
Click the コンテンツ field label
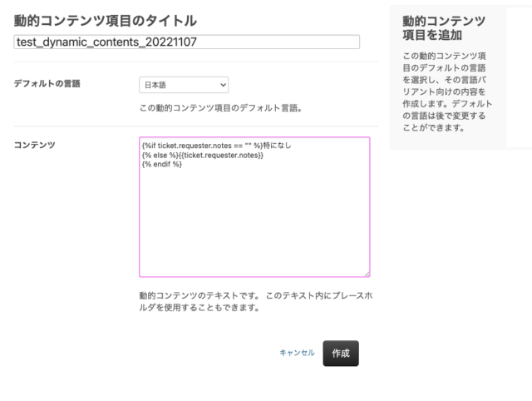click(x=34, y=145)
